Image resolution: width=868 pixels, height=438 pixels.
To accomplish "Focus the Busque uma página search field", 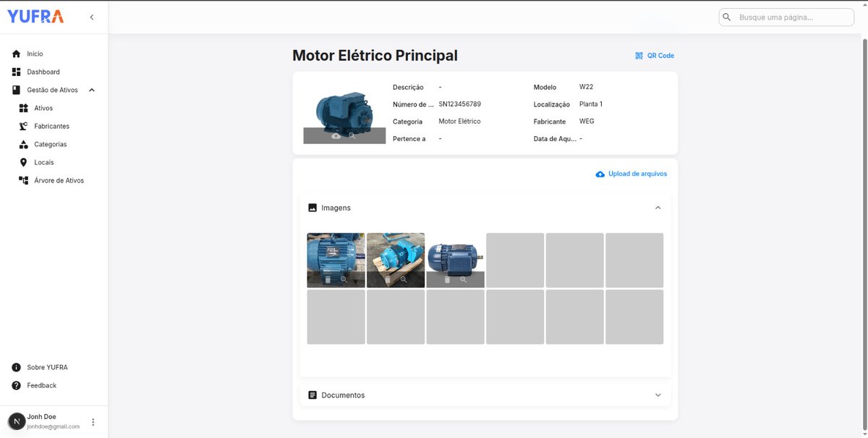I will [x=786, y=17].
